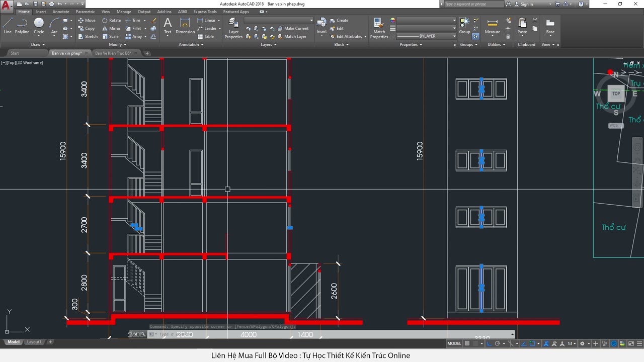The width and height of the screenshot is (644, 362).
Task: Open the Parametric ribbon tab
Action: click(85, 12)
